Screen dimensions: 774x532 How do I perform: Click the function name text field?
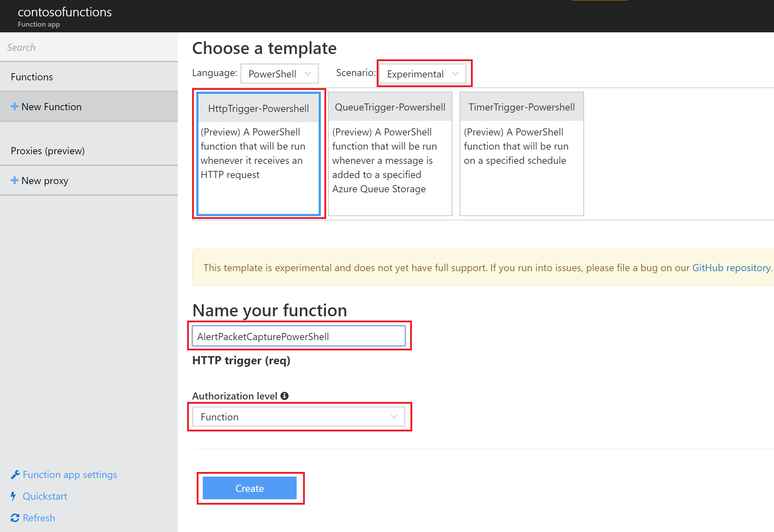click(x=299, y=336)
